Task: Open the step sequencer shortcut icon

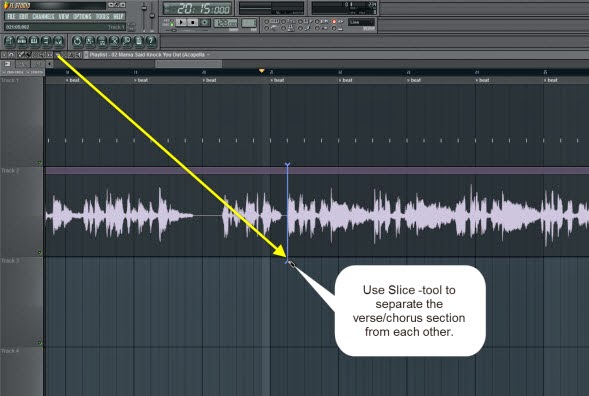Action: [x=21, y=41]
